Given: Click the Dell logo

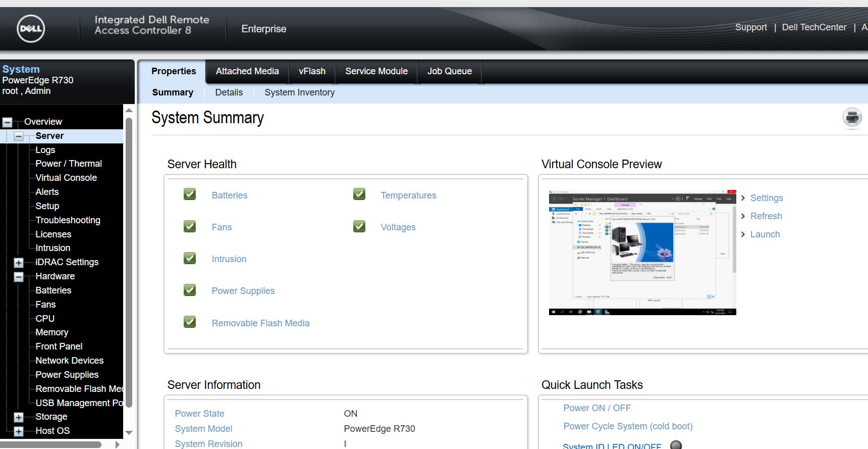Looking at the screenshot, I should [31, 29].
